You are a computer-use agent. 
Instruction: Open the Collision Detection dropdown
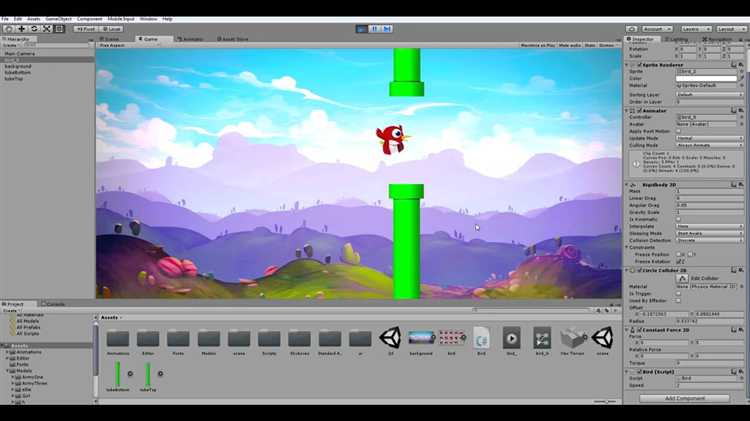click(710, 240)
